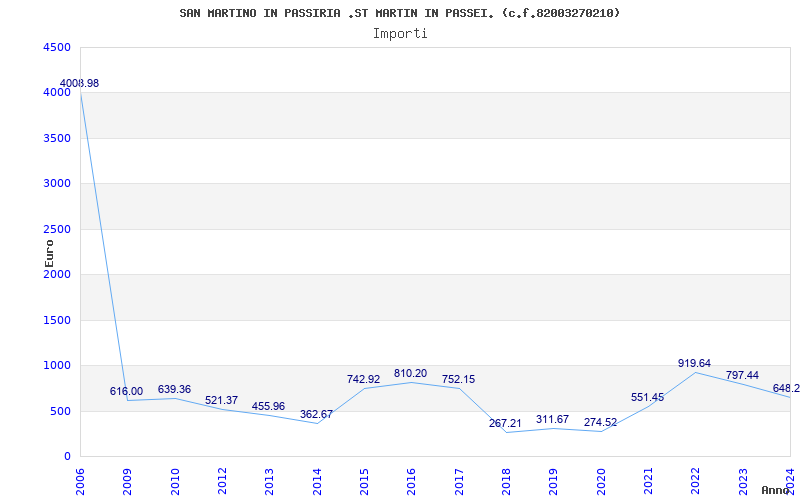This screenshot has height=500, width=800.
Task: Click the 2015 year label
Action: pos(364,481)
